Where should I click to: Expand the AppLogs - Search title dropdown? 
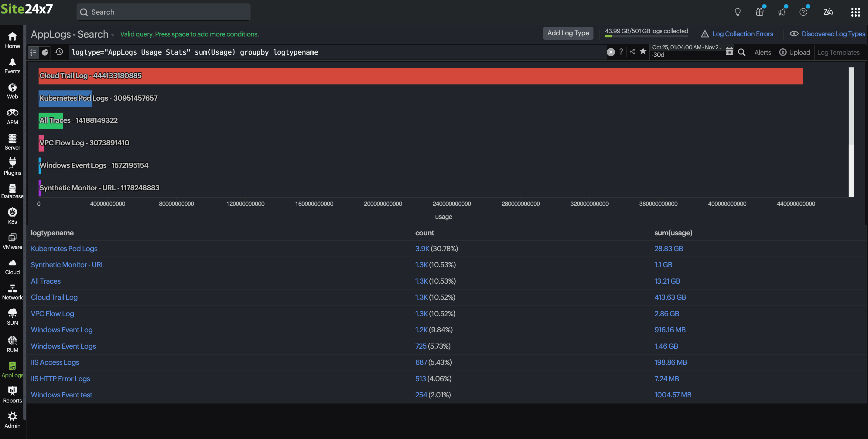tap(113, 35)
